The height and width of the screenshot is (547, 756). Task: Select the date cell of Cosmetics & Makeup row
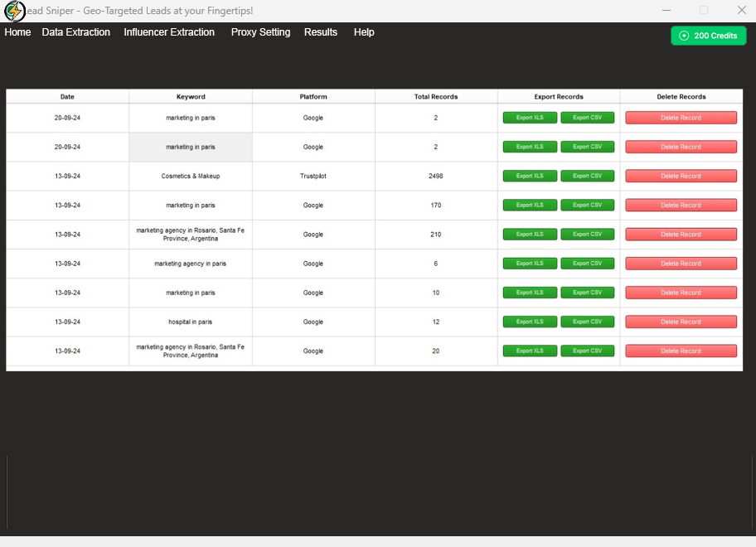click(67, 176)
